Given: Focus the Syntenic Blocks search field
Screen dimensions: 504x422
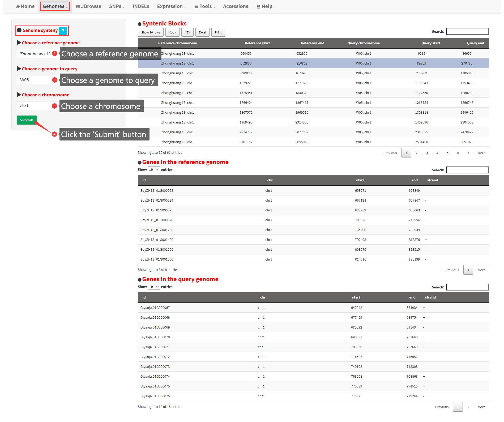Looking at the screenshot, I should click(467, 31).
